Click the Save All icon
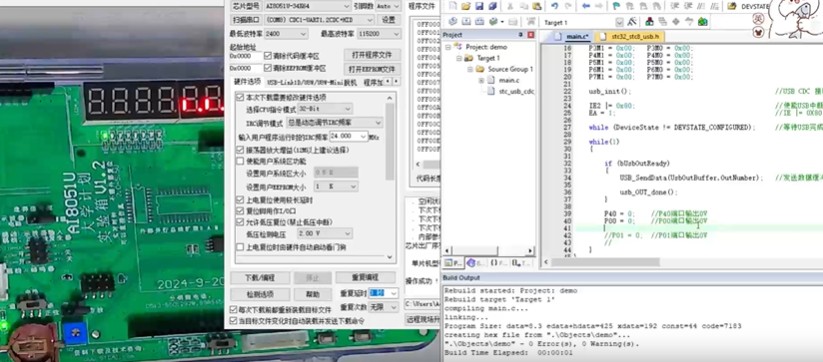The height and width of the screenshot is (362, 823). [x=492, y=6]
